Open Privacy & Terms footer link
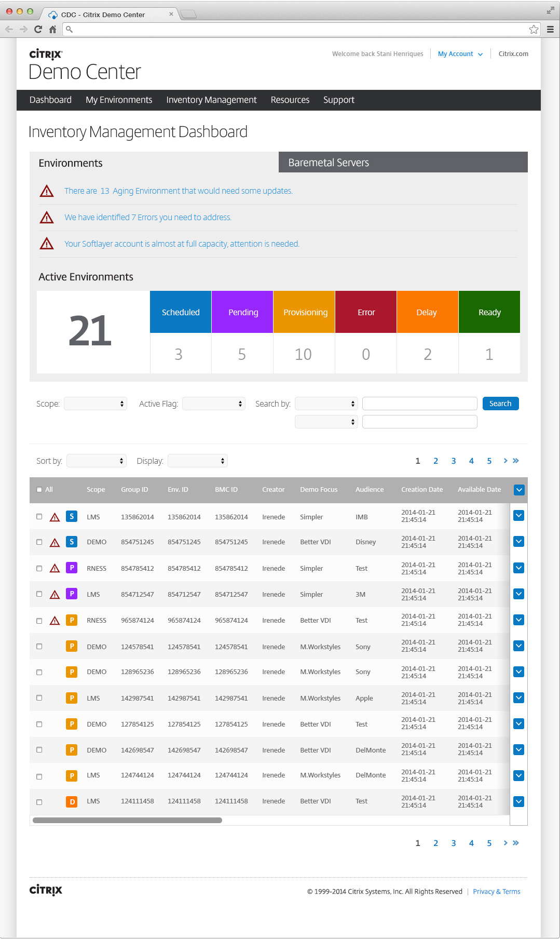 [497, 892]
